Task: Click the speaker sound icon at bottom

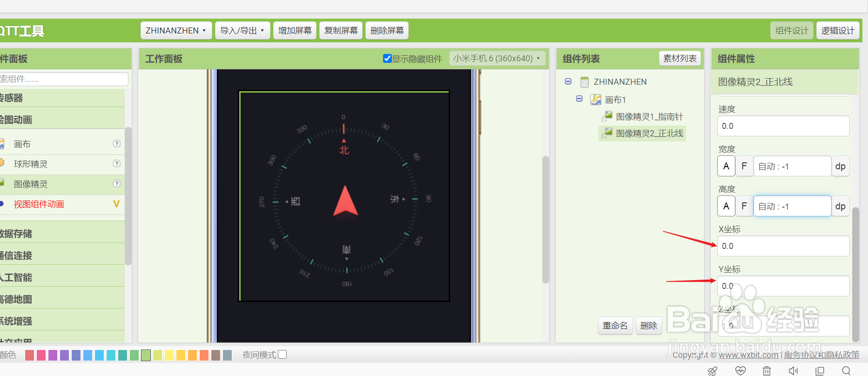Action: 794,370
